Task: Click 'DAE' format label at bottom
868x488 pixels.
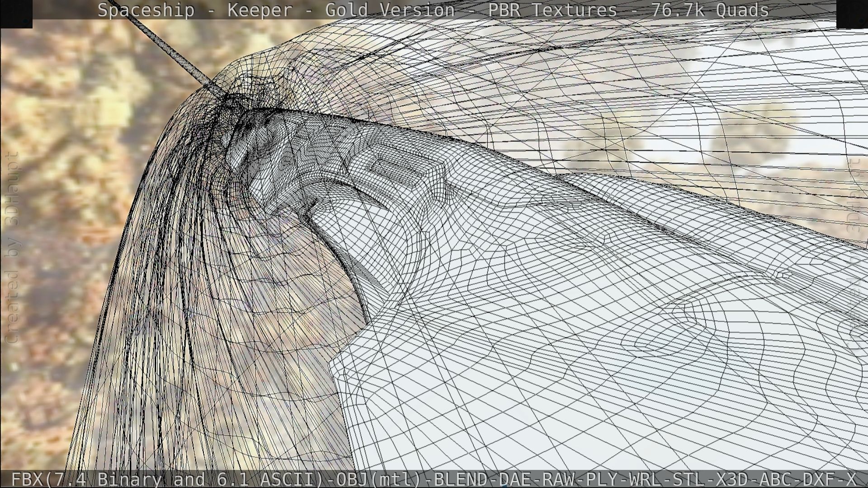Action: click(x=514, y=479)
